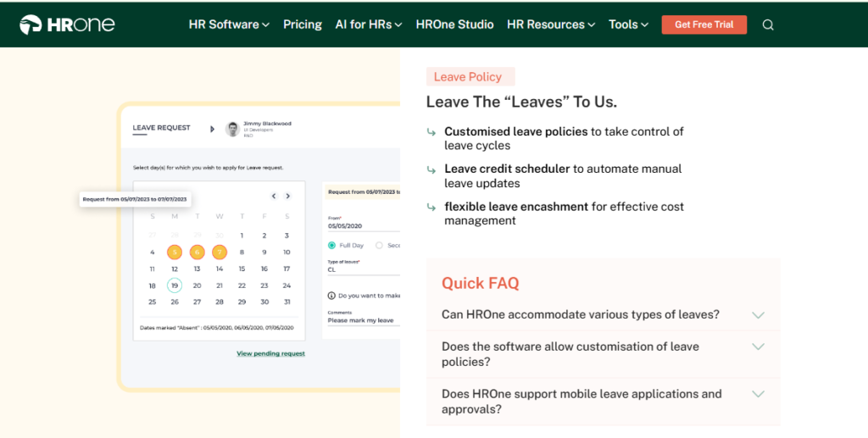Open the AI for HRs dropdown
The height and width of the screenshot is (438, 868).
368,25
